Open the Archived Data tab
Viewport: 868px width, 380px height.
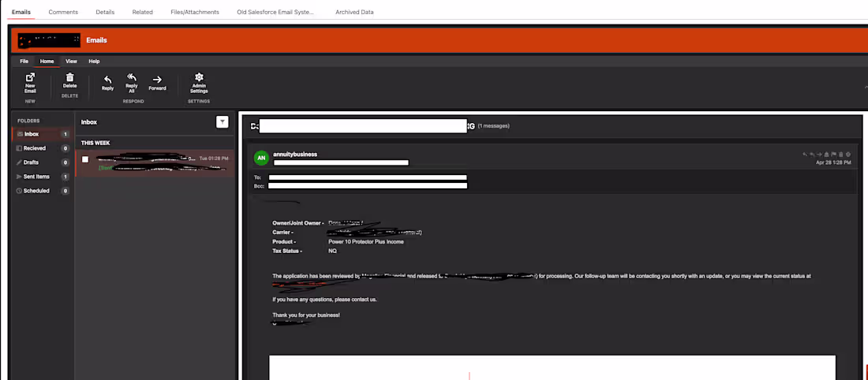354,12
